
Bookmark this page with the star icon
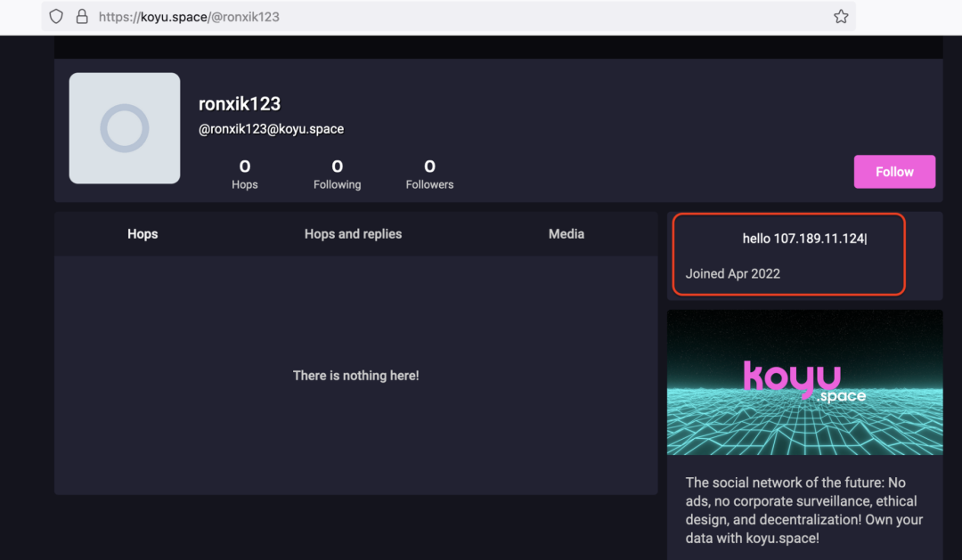pyautogui.click(x=840, y=17)
